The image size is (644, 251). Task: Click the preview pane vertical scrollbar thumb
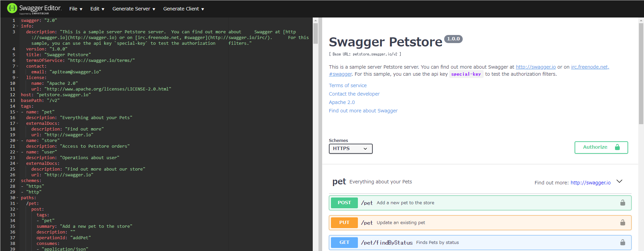point(641,74)
